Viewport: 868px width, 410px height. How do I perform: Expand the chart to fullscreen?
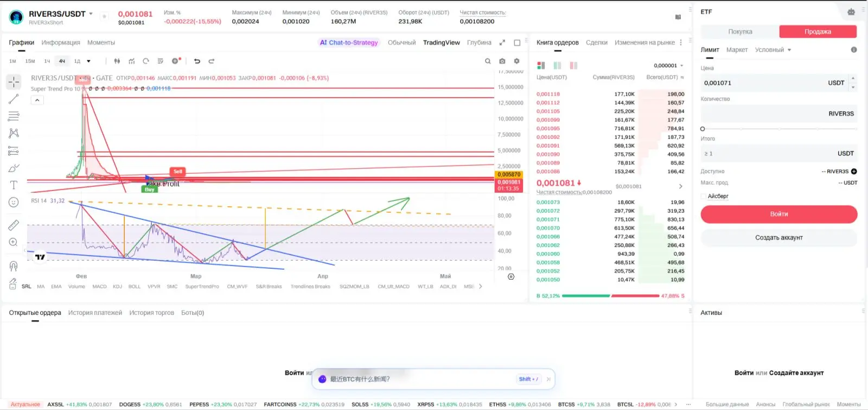tap(502, 42)
